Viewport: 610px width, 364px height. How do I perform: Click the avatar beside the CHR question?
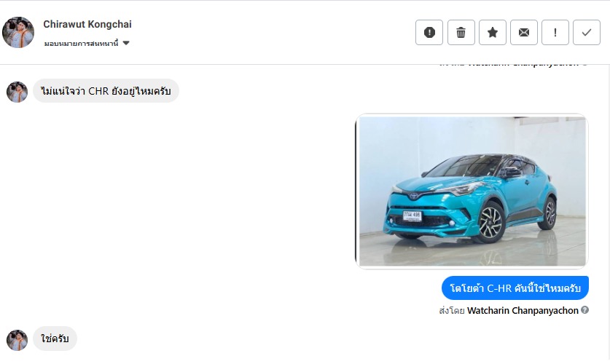(x=17, y=92)
